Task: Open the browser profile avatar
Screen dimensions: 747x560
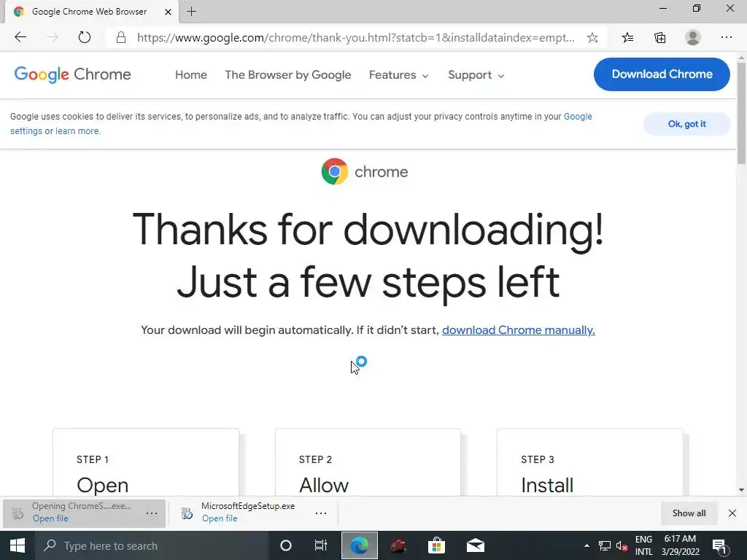Action: pos(693,38)
